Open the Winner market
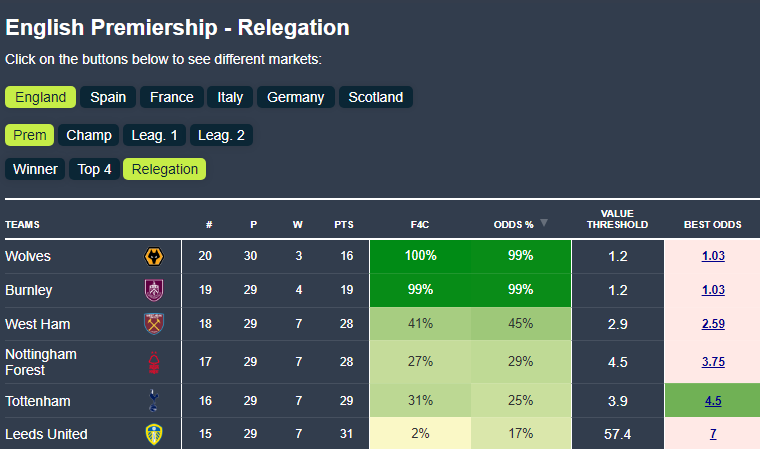This screenshot has height=449, width=760. tap(35, 169)
